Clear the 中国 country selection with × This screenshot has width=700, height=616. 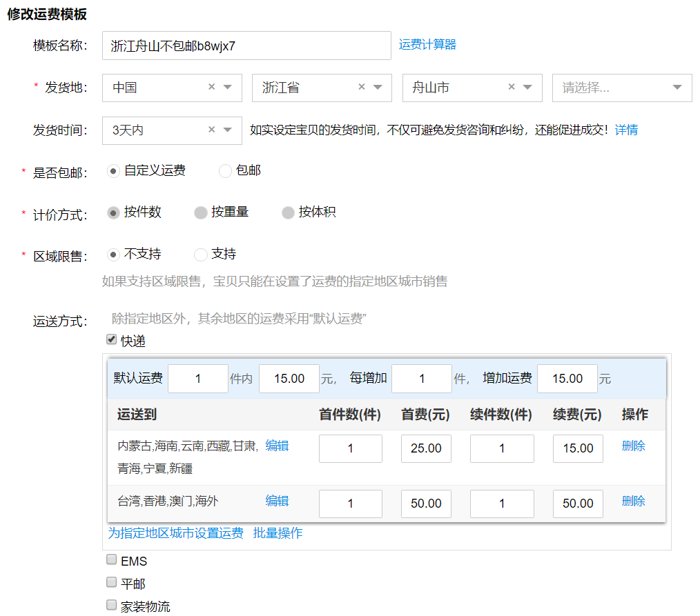(x=212, y=88)
